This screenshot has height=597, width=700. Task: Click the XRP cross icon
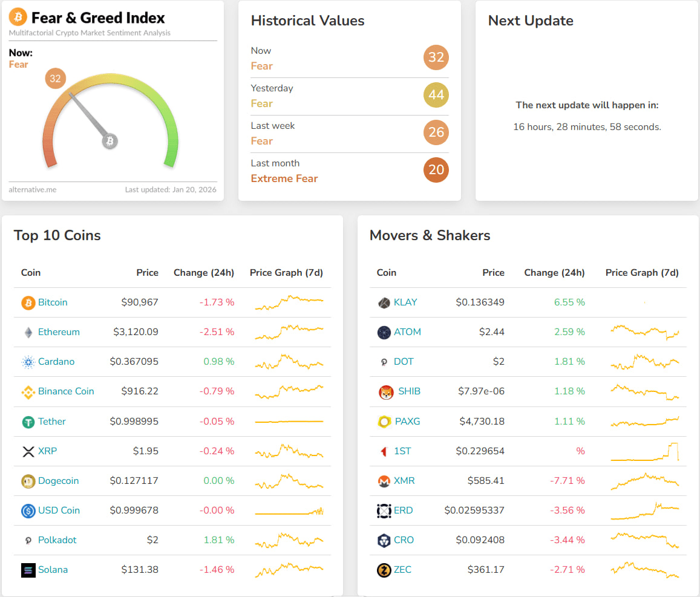28,452
